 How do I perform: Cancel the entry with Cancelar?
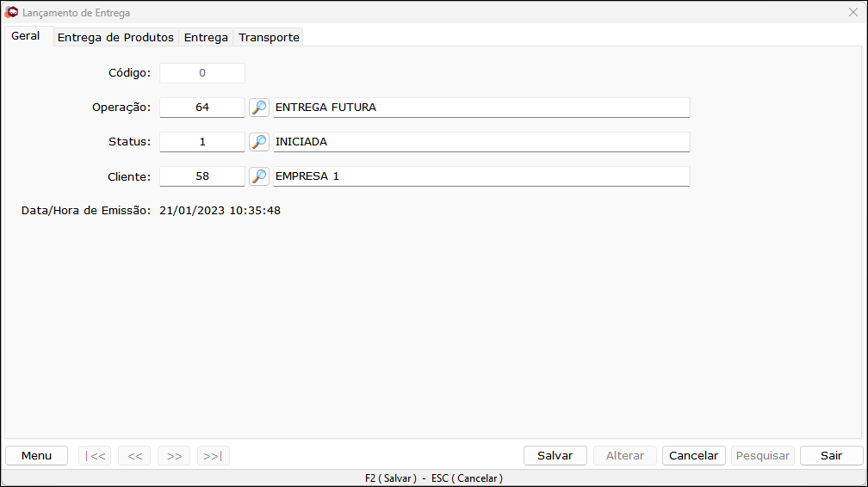click(x=694, y=455)
